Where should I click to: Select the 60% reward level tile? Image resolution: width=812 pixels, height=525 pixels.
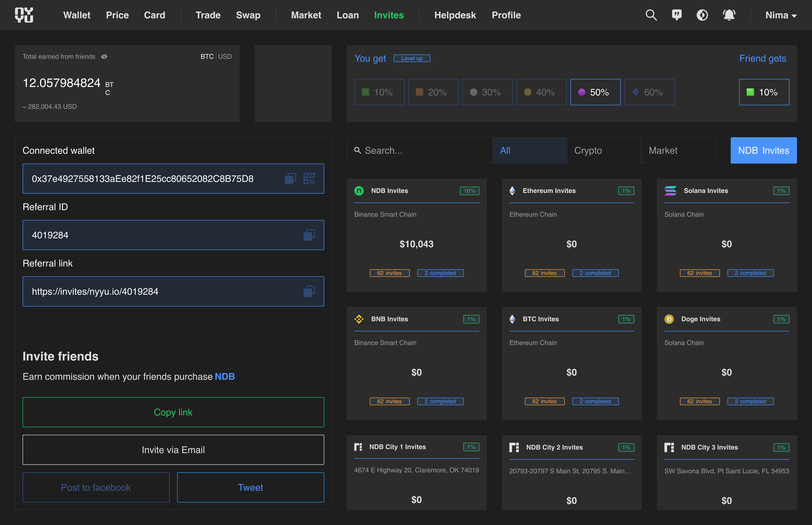point(649,92)
